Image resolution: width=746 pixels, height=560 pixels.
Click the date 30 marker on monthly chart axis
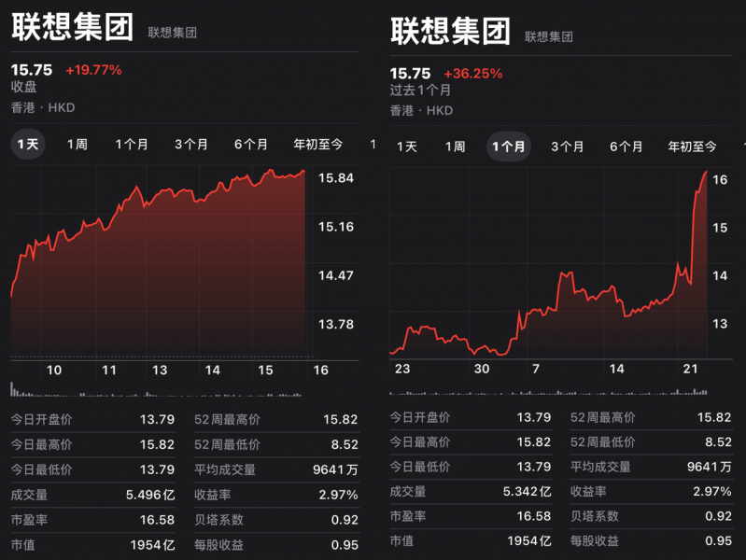[482, 369]
